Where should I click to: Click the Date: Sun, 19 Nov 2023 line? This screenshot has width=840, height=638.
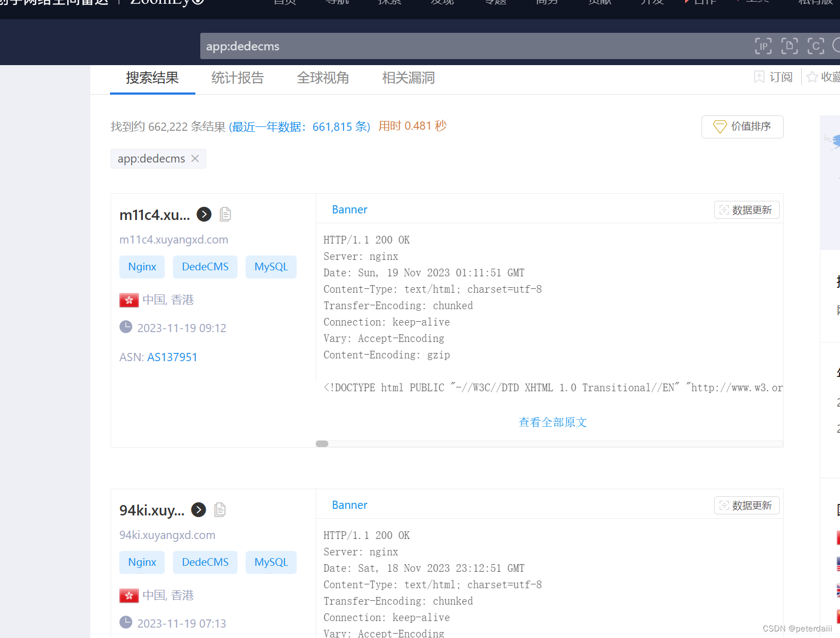coord(424,272)
